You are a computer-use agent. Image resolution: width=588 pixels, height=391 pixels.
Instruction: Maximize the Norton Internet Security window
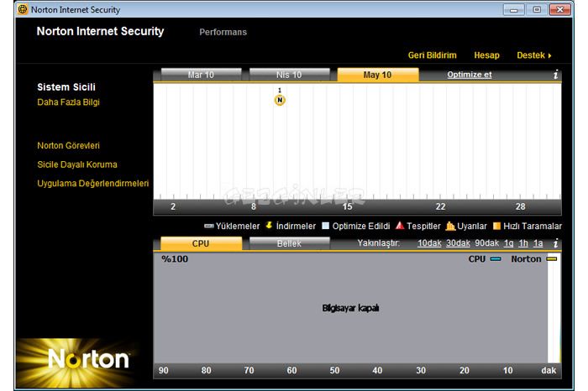coord(537,10)
